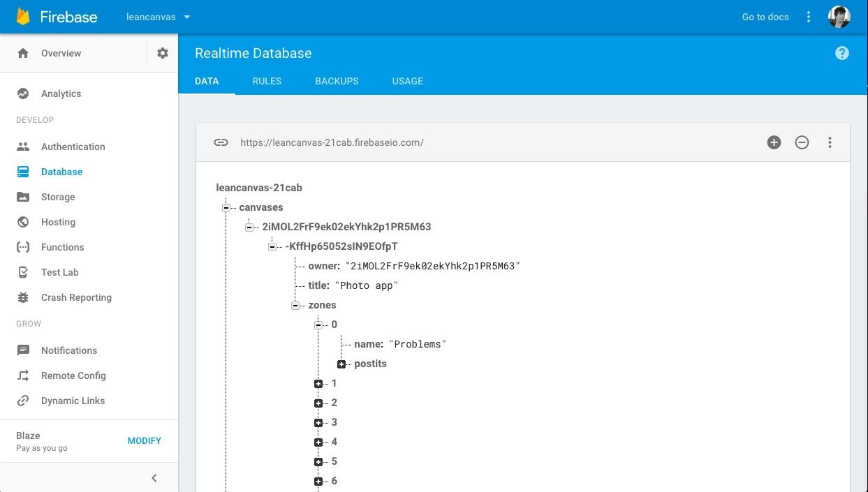Select the zones key label
Screen dimensions: 868x492
click(x=322, y=305)
